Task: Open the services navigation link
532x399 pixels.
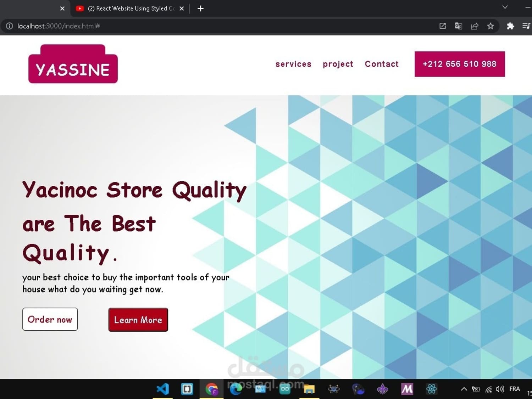Action: 293,64
